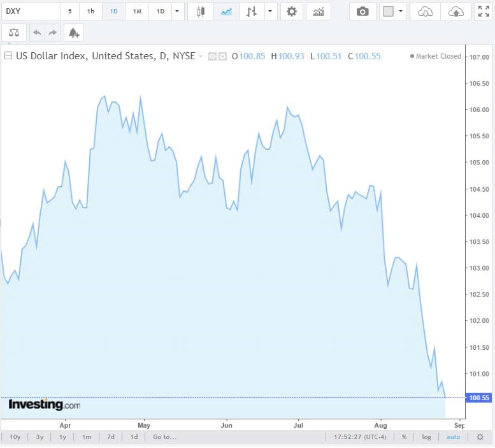
Task: Enter fullscreen mode
Action: pyautogui.click(x=484, y=11)
